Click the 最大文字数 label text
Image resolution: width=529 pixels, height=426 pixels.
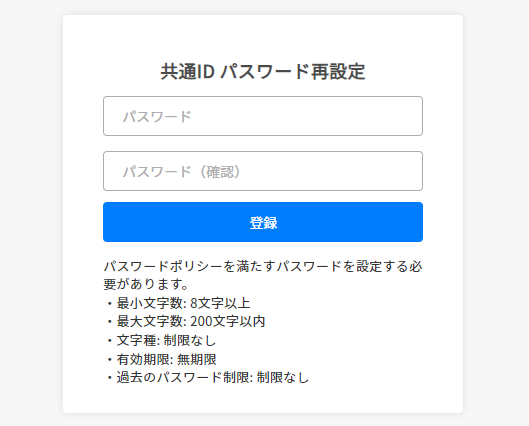149,321
